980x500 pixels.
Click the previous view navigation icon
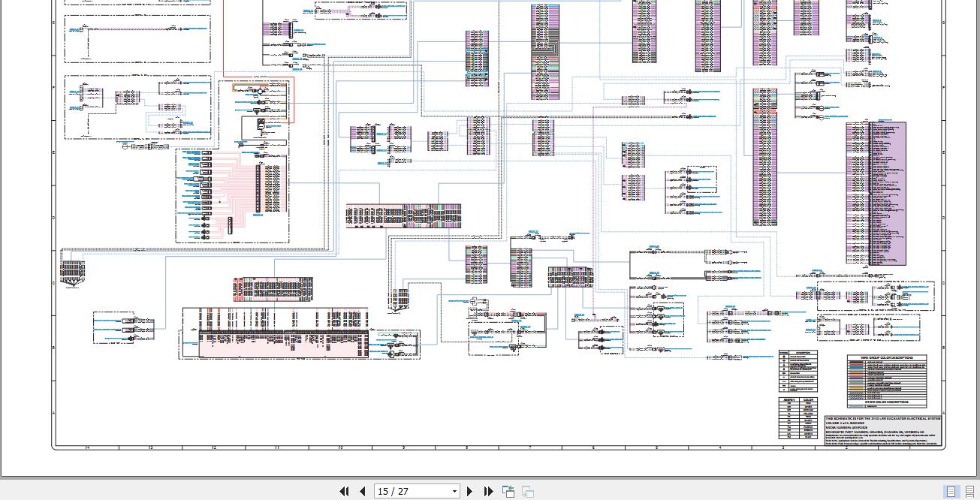coord(508,491)
